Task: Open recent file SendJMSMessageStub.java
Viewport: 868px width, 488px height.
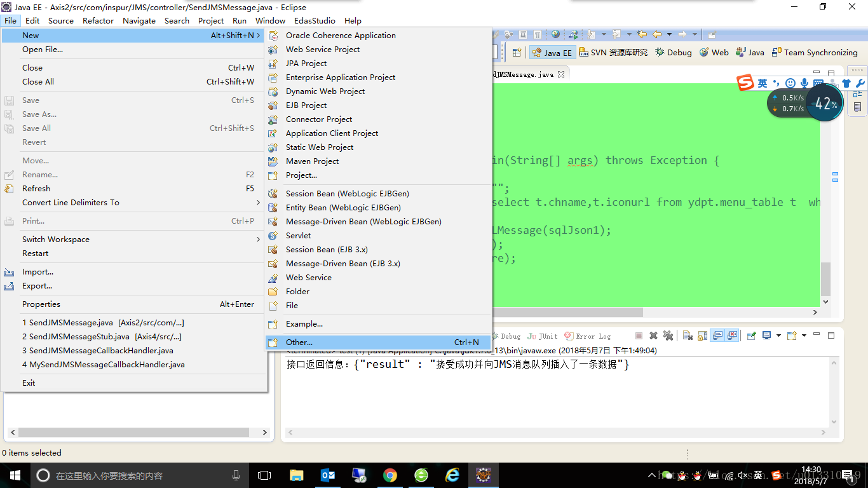Action: pyautogui.click(x=133, y=337)
